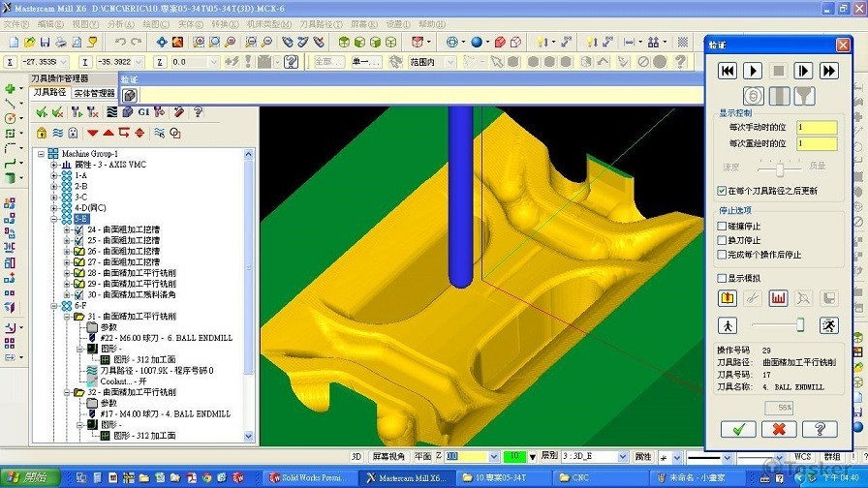868x488 pixels.
Task: Expand the 1-A group in operations tree
Action: (x=54, y=175)
